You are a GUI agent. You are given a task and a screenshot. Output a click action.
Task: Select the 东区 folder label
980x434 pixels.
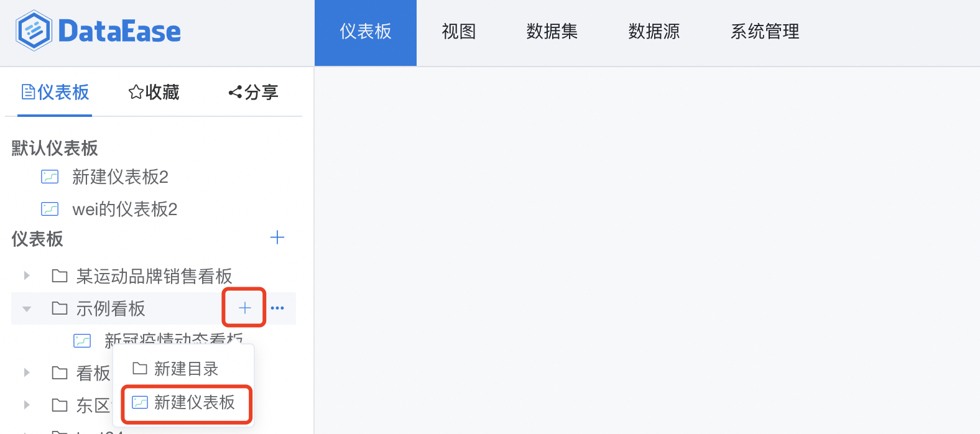[x=93, y=405]
